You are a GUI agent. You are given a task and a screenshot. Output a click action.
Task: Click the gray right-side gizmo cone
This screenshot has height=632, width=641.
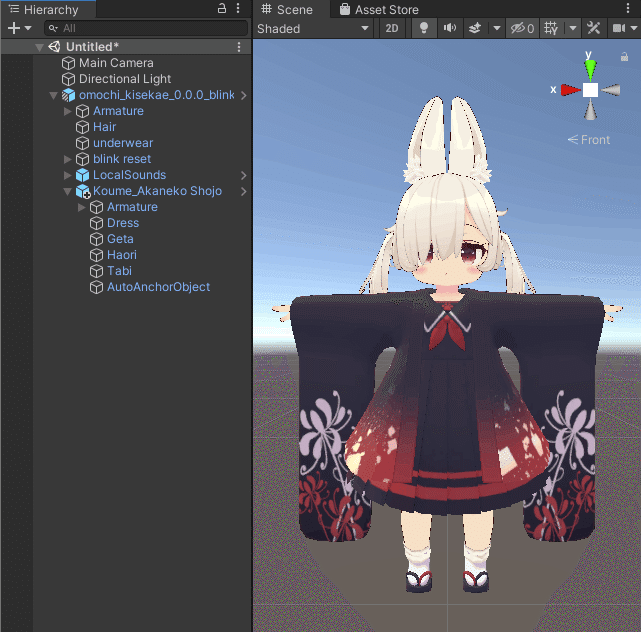(610, 90)
